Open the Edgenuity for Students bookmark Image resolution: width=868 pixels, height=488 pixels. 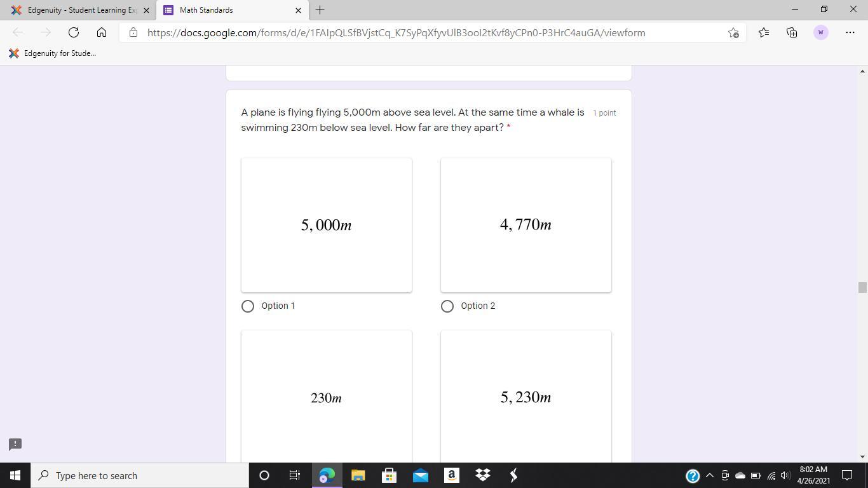pyautogui.click(x=53, y=53)
